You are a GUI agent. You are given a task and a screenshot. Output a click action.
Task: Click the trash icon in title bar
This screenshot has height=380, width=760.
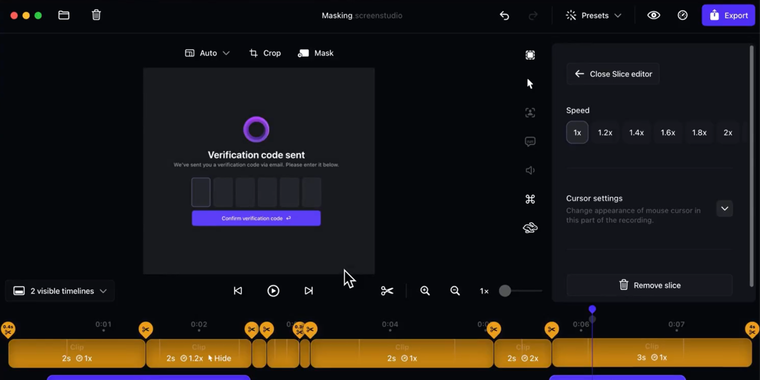click(96, 16)
